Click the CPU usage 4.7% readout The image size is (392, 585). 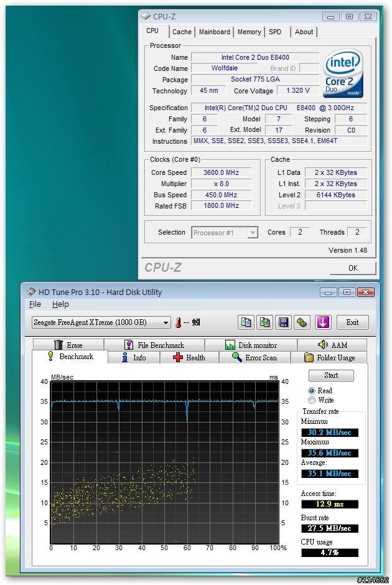pos(329,553)
